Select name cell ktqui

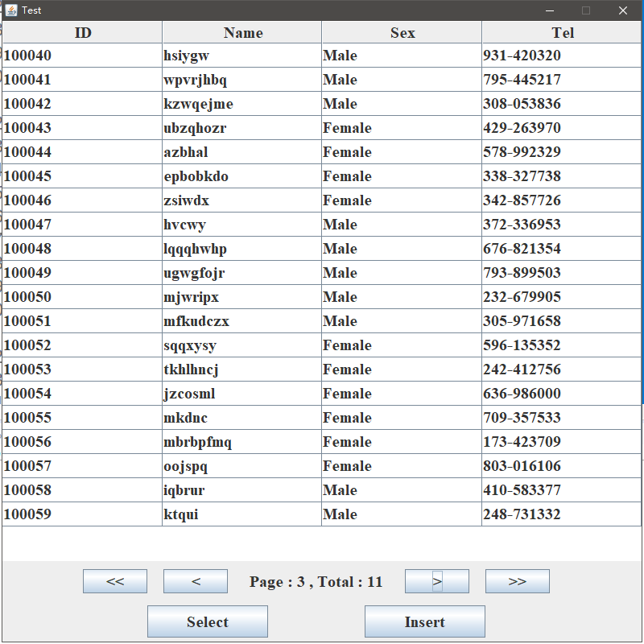pyautogui.click(x=242, y=514)
